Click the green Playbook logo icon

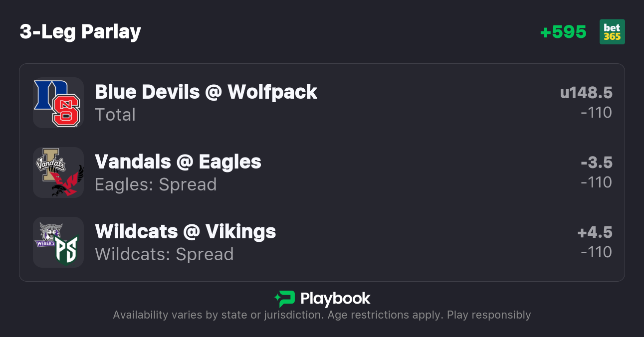click(x=284, y=299)
